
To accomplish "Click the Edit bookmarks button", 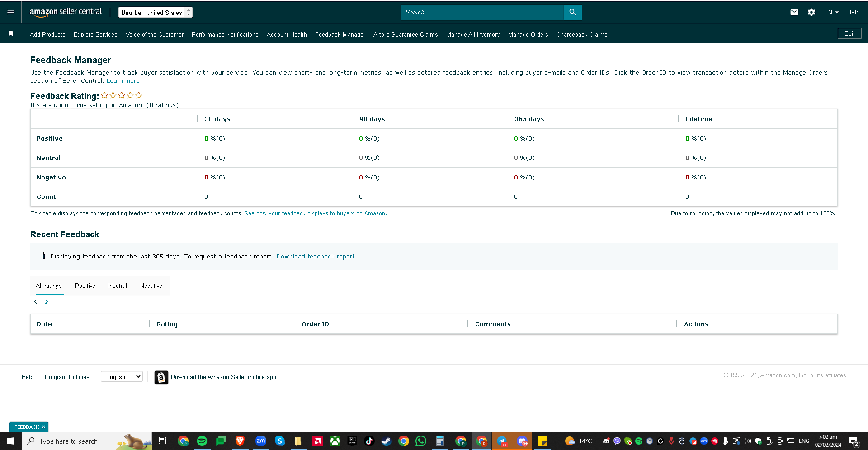I will (849, 33).
